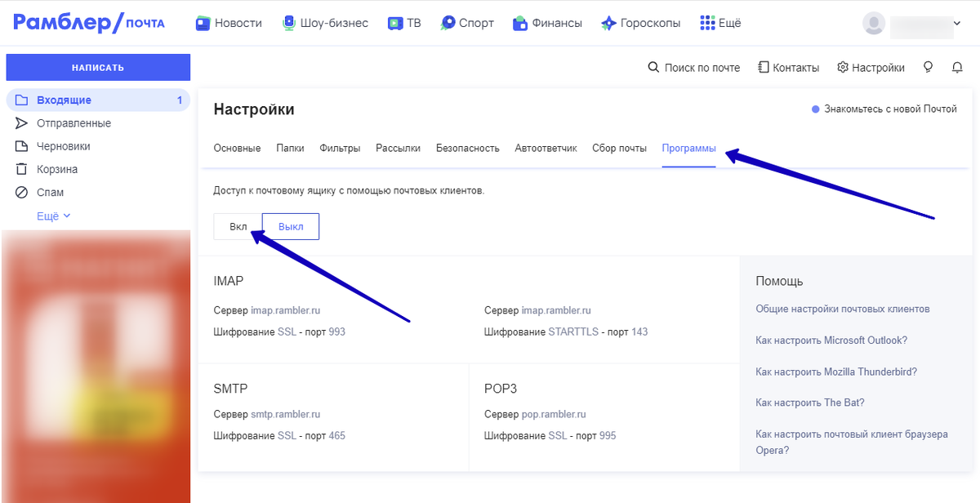Switch to the Сбор почты tab

tap(619, 149)
